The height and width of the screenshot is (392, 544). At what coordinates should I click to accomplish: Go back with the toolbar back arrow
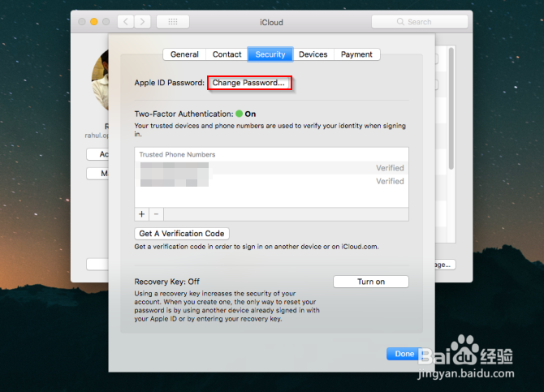point(126,22)
